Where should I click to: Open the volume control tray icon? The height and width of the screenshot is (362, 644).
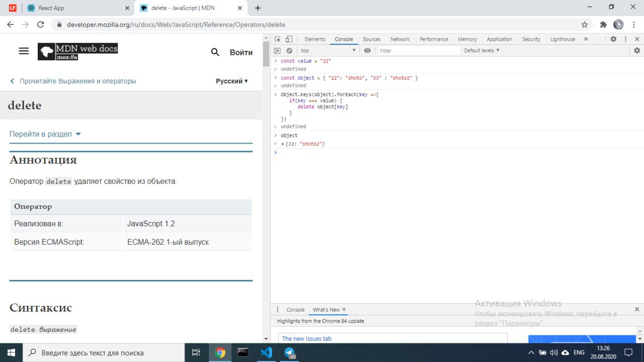click(553, 352)
